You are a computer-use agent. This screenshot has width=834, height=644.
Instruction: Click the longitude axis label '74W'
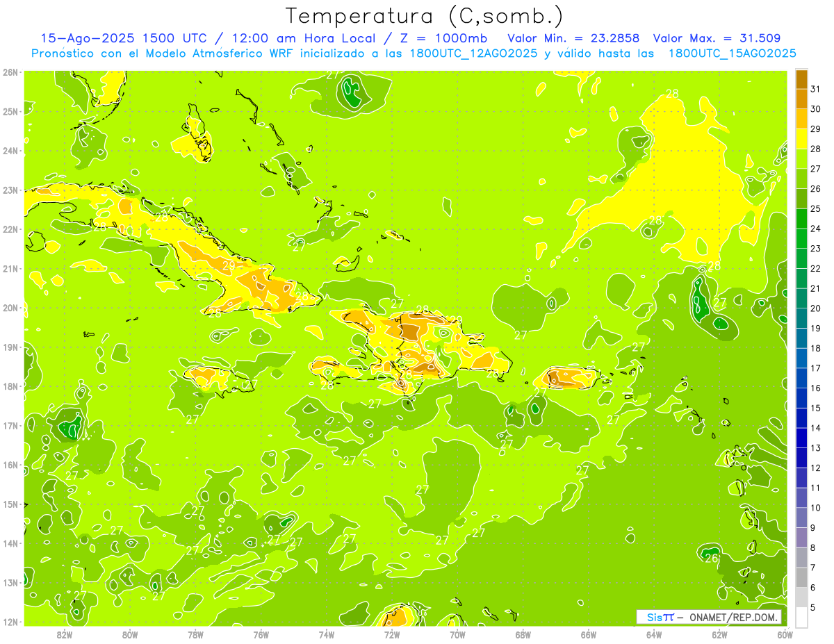coord(326,634)
